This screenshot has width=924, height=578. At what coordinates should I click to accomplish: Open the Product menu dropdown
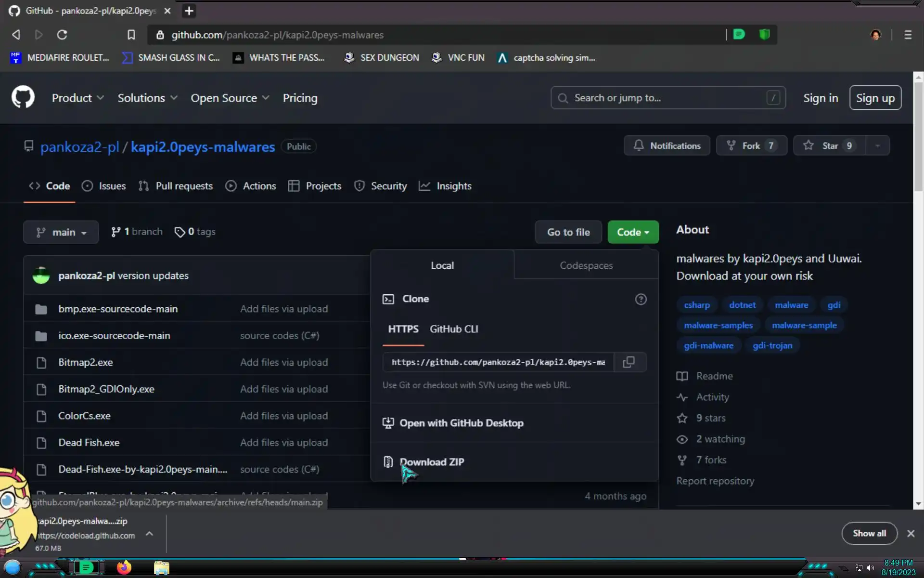(x=77, y=98)
